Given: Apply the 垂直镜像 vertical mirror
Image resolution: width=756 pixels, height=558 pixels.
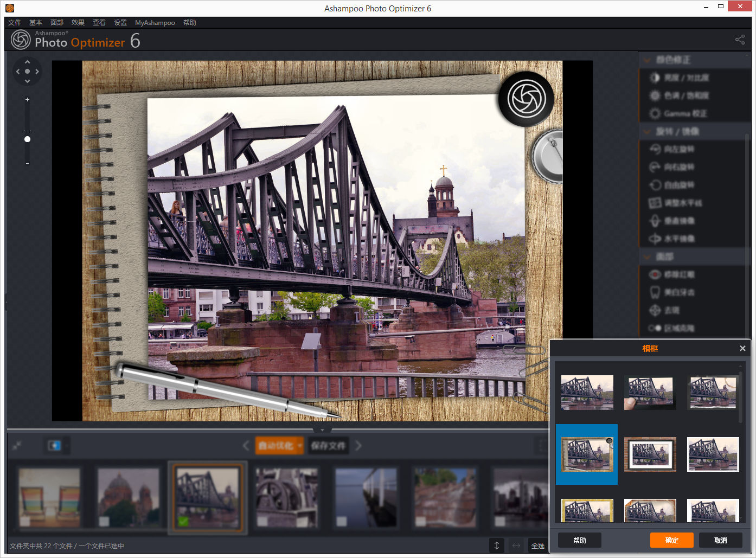Looking at the screenshot, I should click(x=671, y=221).
